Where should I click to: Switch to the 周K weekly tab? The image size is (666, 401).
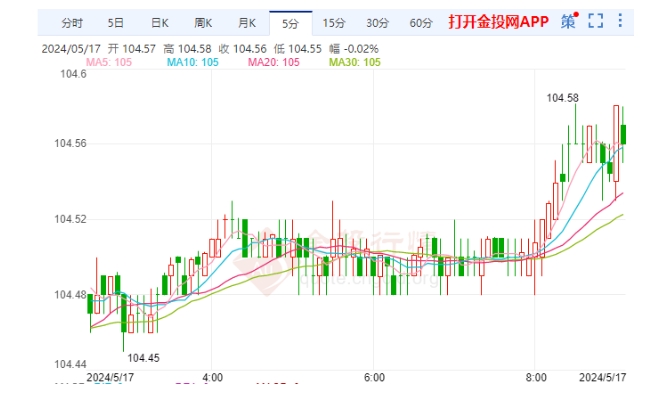click(203, 23)
